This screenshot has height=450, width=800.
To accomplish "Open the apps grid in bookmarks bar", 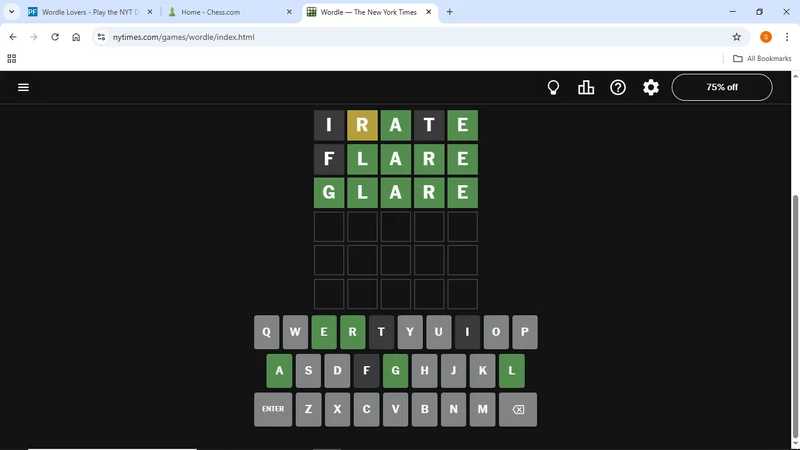I will coord(11,59).
